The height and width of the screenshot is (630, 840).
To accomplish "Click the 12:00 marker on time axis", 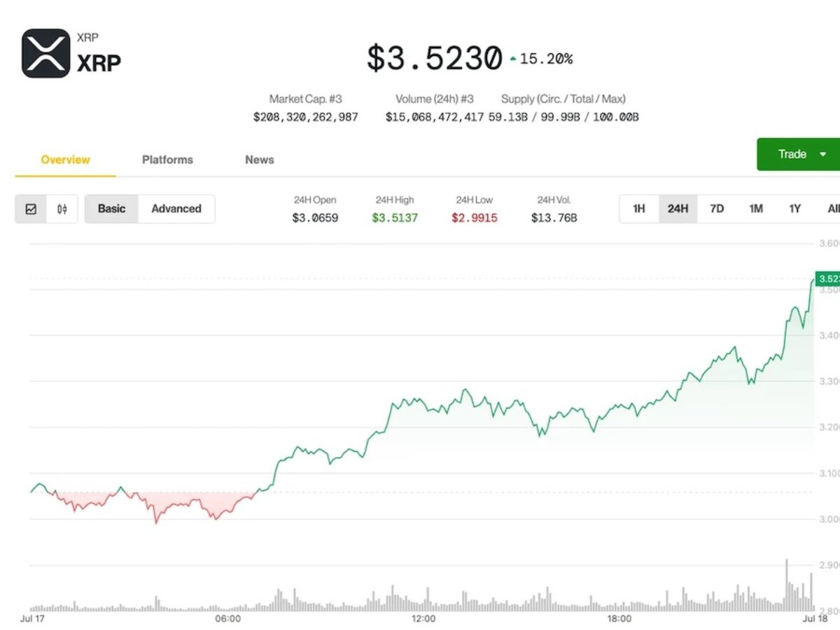I will coord(423,619).
